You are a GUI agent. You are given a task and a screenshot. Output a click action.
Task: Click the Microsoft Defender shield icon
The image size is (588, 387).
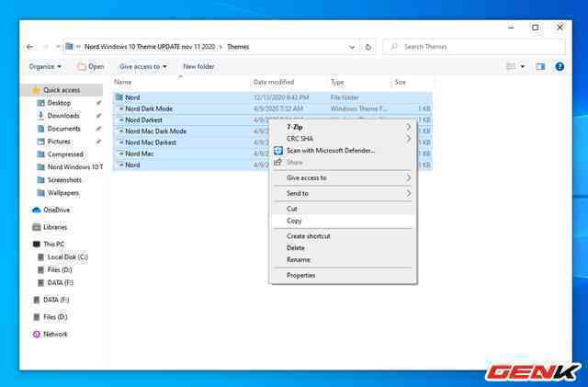pos(278,151)
